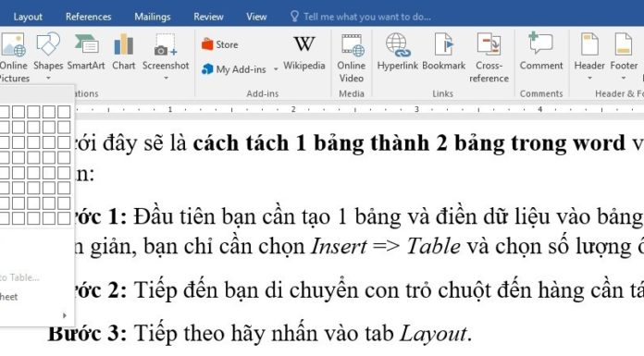
Task: Insert Online Pictures
Action: [14, 57]
